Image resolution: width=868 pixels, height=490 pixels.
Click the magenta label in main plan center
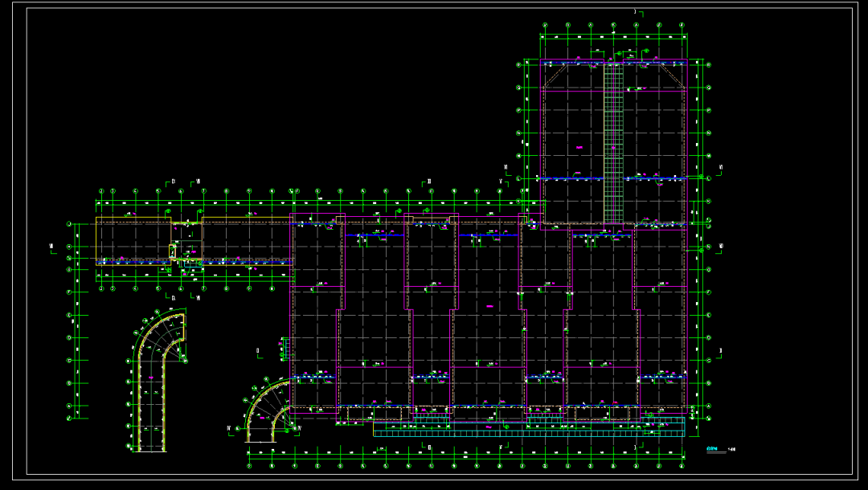490,306
